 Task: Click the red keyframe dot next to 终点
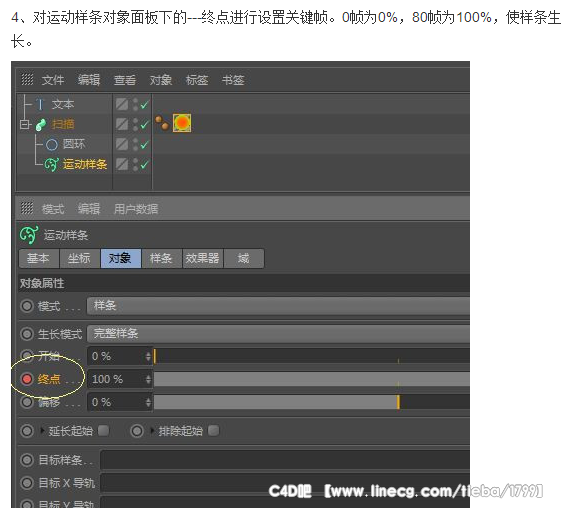27,379
